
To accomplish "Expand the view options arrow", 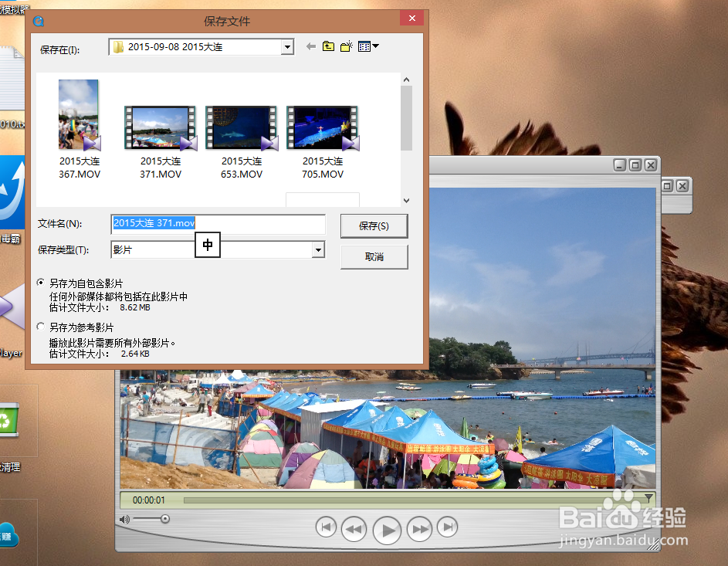I will click(375, 46).
